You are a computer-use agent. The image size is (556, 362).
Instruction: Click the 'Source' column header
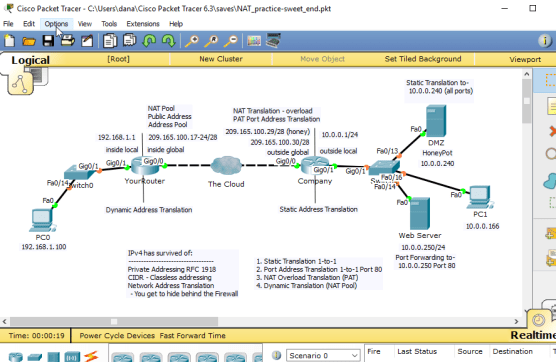[470, 351]
